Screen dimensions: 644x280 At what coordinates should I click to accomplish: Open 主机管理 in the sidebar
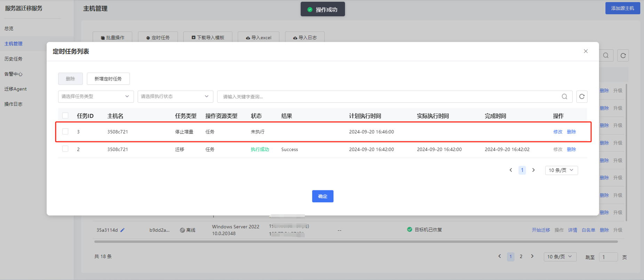click(14, 44)
